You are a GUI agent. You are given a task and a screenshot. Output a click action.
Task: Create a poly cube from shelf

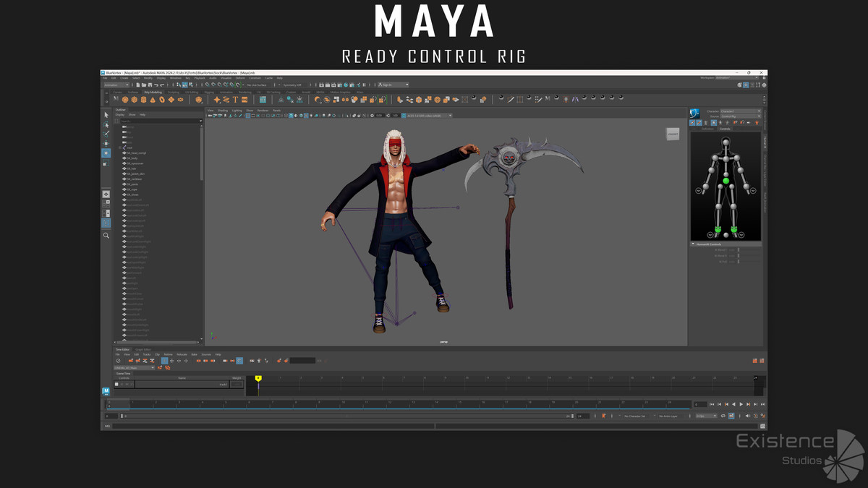pyautogui.click(x=135, y=100)
